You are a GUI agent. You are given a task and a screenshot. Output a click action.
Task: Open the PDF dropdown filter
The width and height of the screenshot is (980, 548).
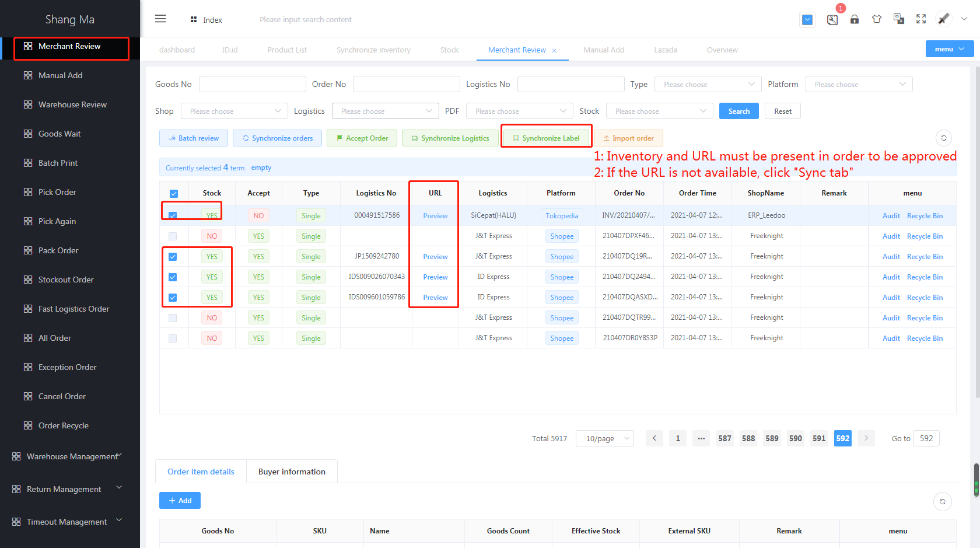pos(519,111)
